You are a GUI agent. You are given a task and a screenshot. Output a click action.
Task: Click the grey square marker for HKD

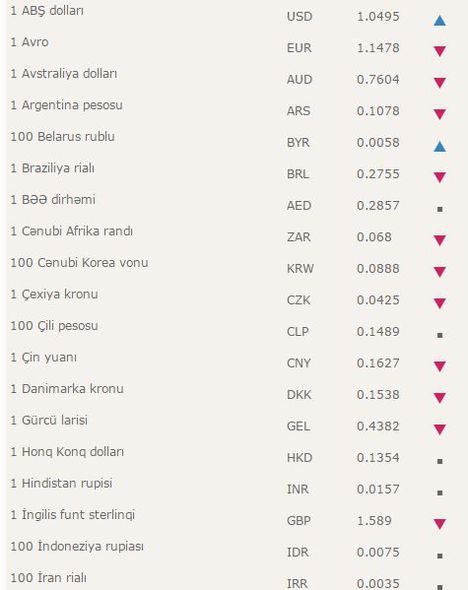[x=439, y=461]
